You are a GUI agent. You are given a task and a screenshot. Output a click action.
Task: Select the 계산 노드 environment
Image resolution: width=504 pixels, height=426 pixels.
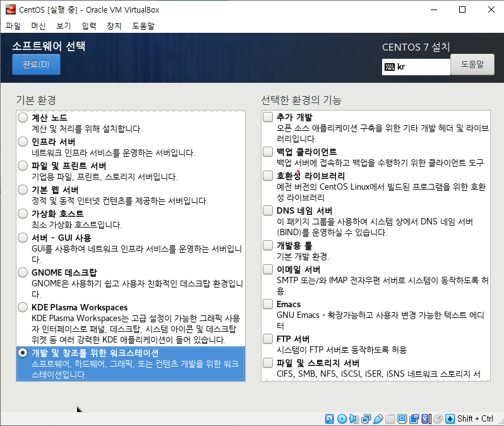click(x=23, y=118)
